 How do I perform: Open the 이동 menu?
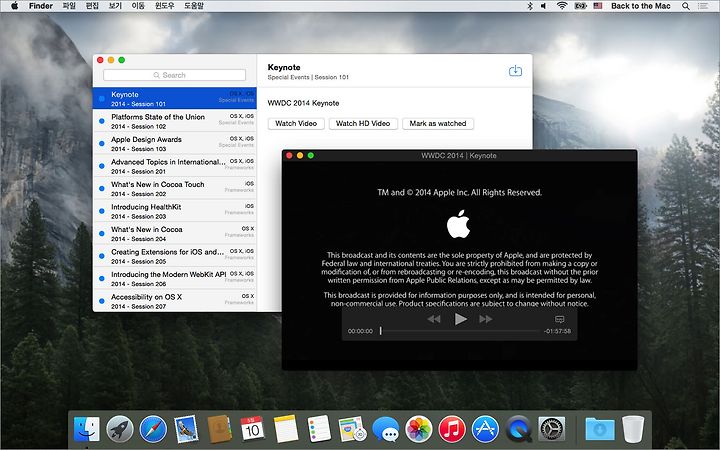(x=138, y=6)
